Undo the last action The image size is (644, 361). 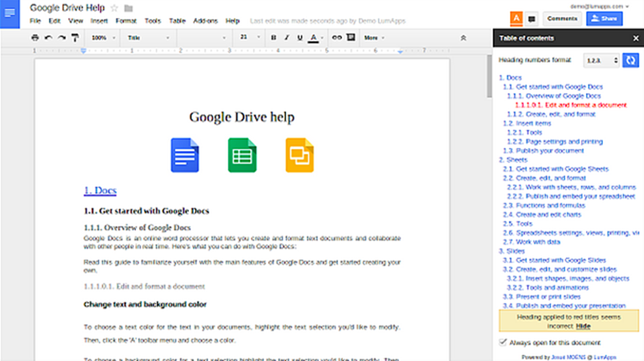point(48,38)
